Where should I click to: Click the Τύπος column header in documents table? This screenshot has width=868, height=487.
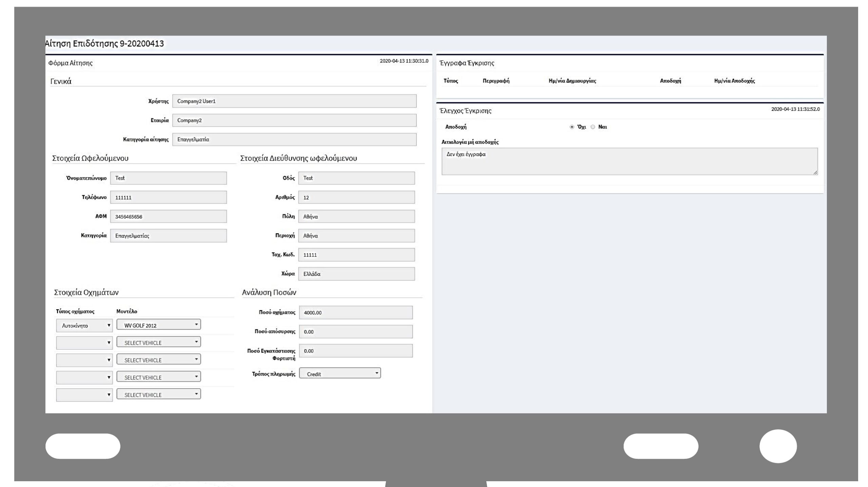click(451, 81)
